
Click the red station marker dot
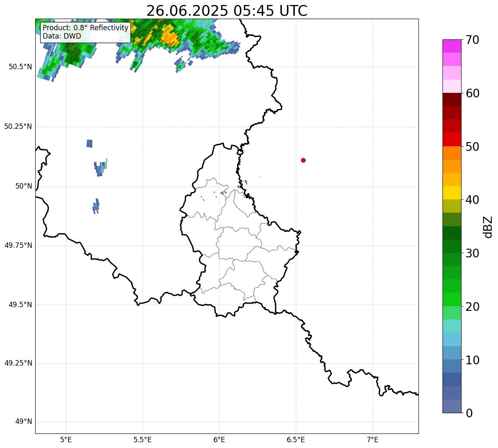point(303,160)
